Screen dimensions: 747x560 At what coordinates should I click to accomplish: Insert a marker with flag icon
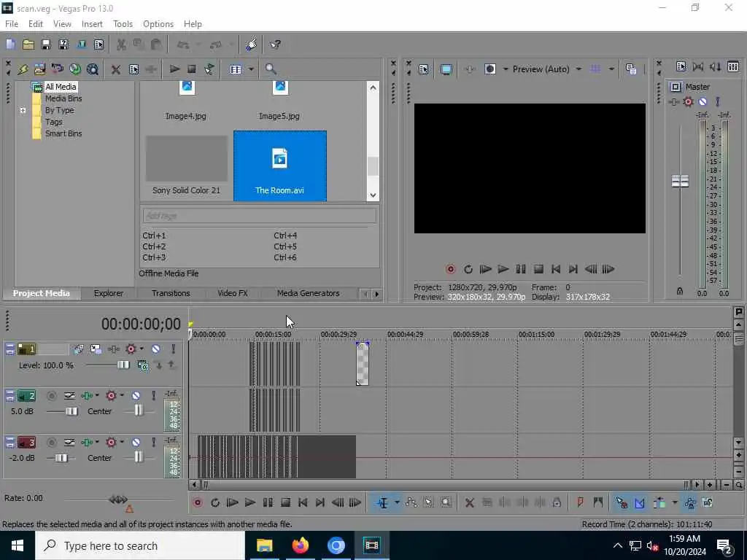click(x=580, y=503)
